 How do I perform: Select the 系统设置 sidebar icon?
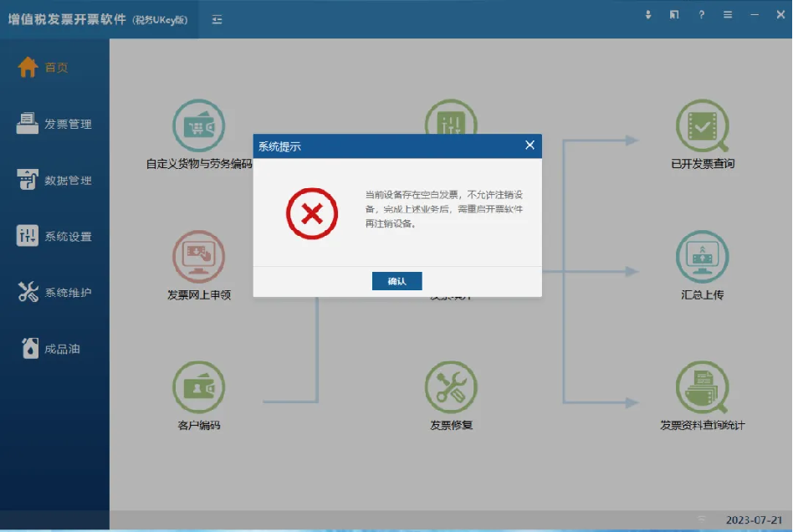tap(54, 236)
